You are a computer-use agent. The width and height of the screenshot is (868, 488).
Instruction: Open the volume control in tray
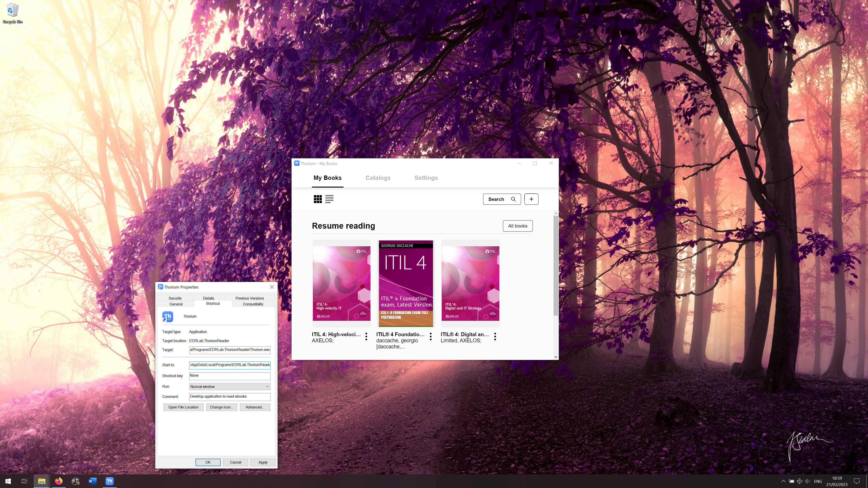(807, 481)
